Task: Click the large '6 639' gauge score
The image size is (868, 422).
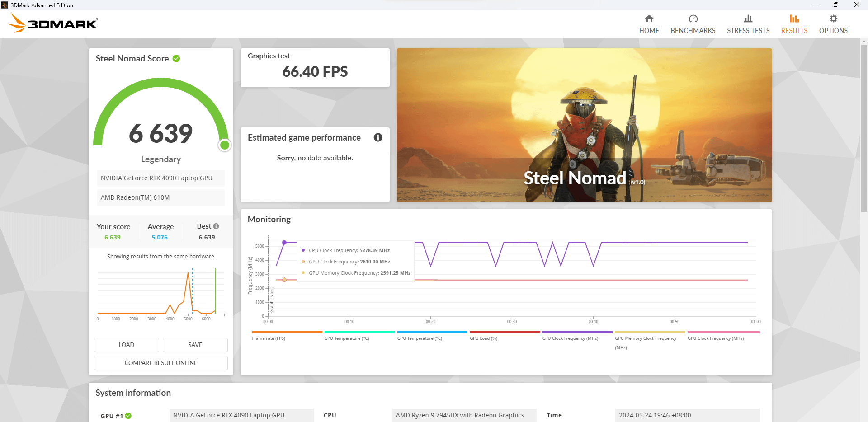Action: tap(161, 133)
